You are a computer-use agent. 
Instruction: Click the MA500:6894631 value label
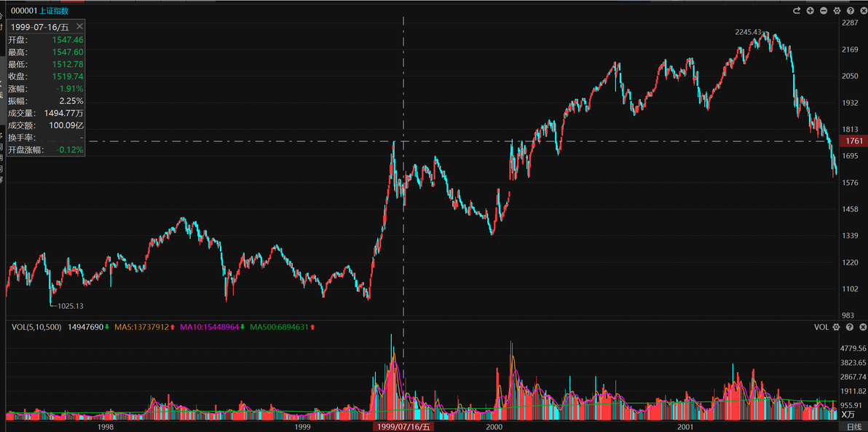(279, 327)
